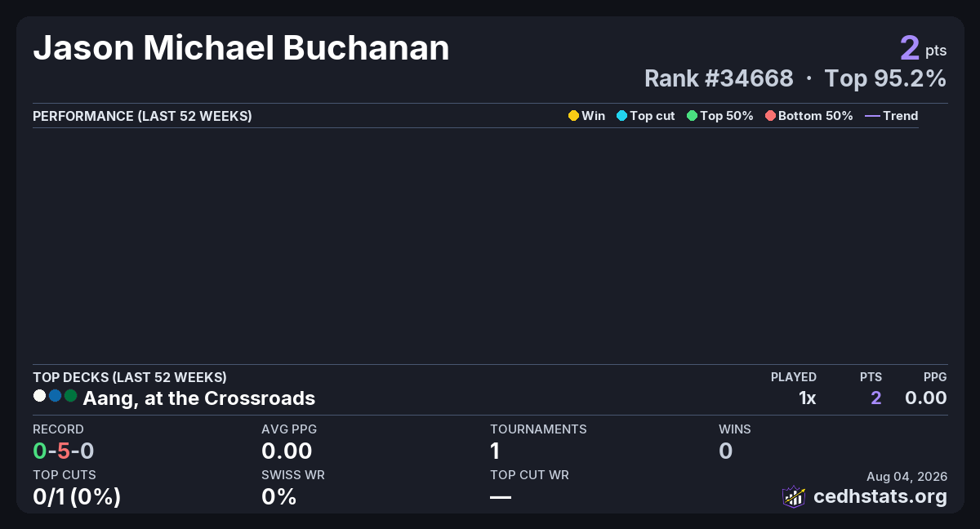Image resolution: width=980 pixels, height=529 pixels.
Task: Click the Top Decks (Last 52 Weeks) header
Action: pos(130,377)
